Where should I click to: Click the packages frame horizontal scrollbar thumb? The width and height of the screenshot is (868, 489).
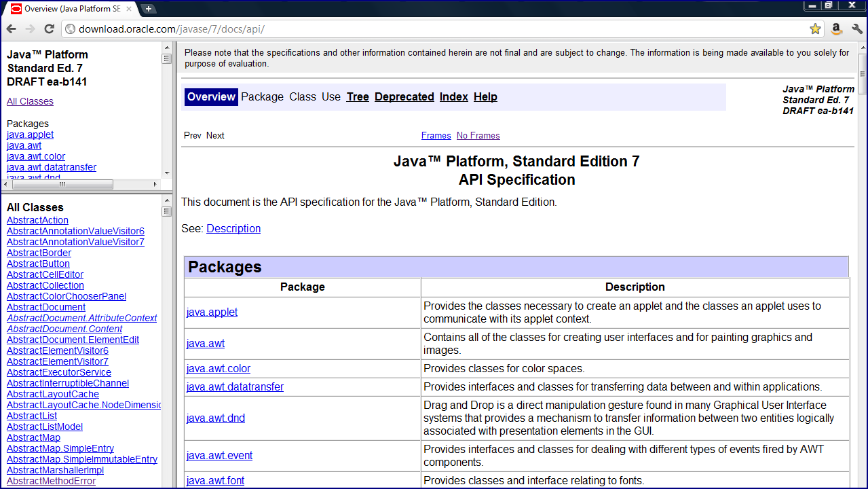[x=62, y=184]
